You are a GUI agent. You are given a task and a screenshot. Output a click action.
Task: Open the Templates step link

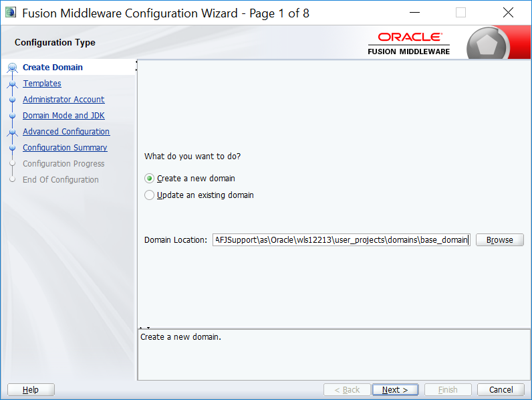point(41,84)
